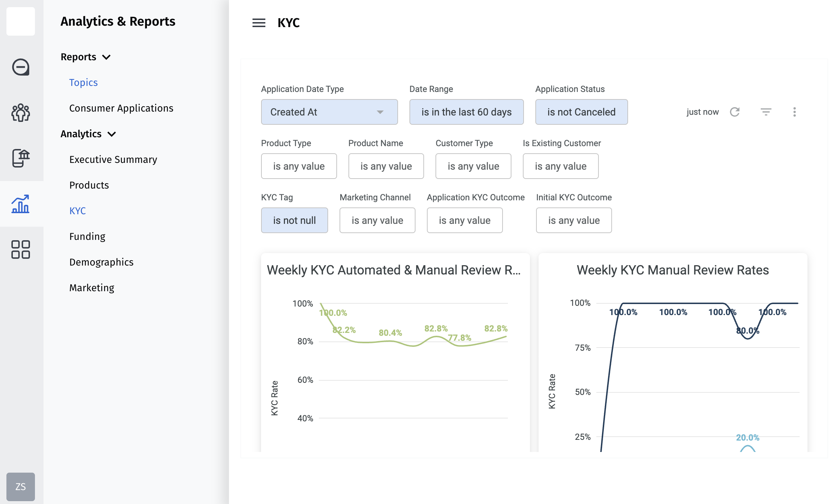The image size is (836, 504).
Task: Open the Date Range filter
Action: (466, 112)
